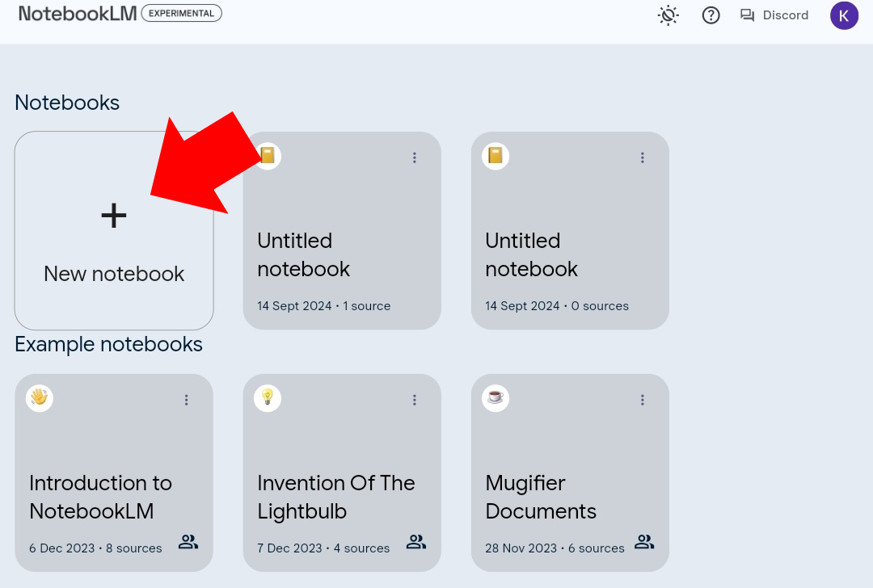Expand the three-dot menu on Introduction to NotebookLM
Viewport: 873px width, 588px height.
tap(187, 400)
